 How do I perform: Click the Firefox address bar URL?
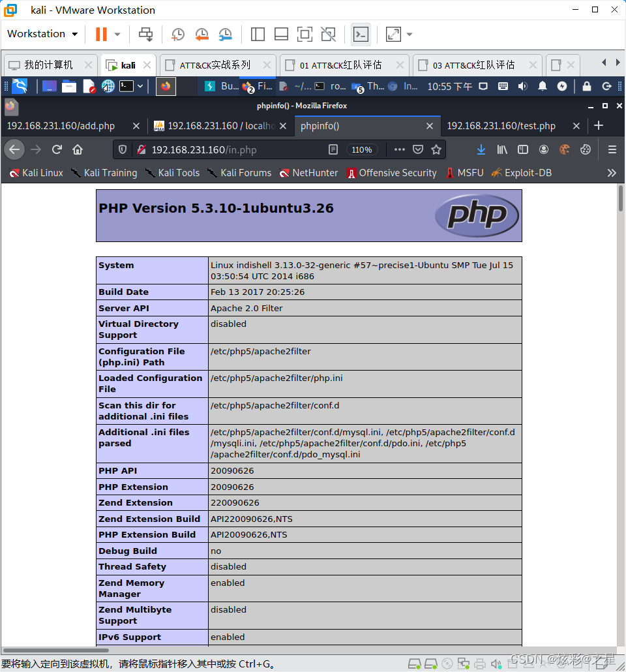(204, 150)
